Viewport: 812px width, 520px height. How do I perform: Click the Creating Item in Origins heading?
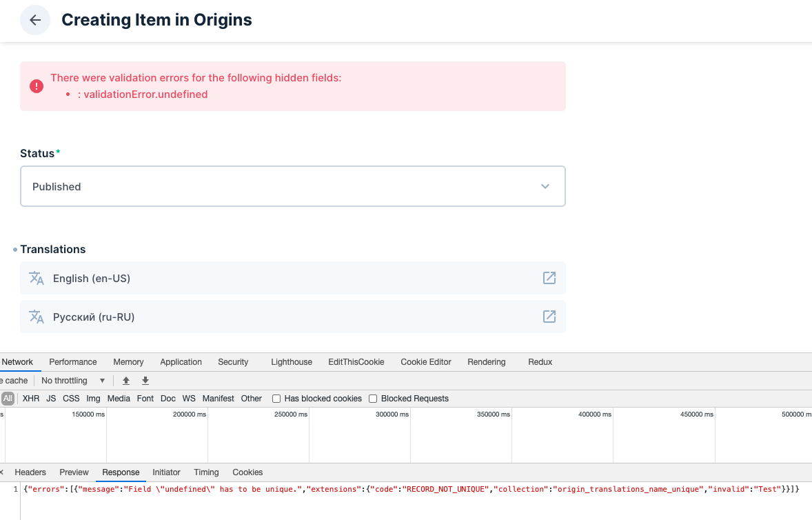(157, 20)
